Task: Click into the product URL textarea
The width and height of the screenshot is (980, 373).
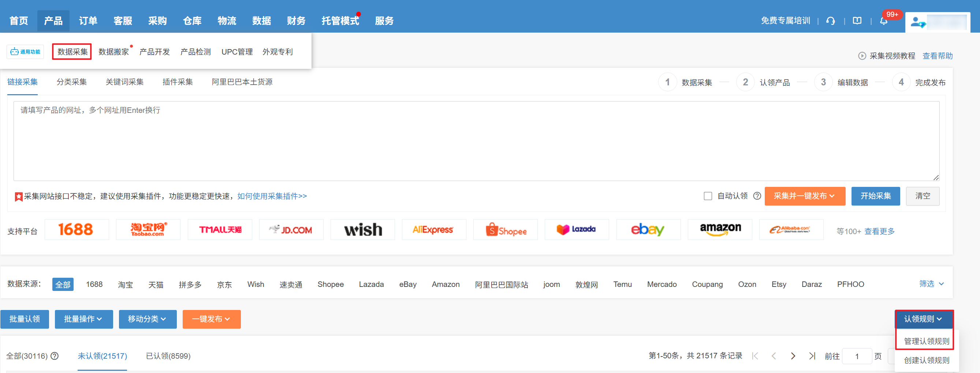Action: coord(476,141)
